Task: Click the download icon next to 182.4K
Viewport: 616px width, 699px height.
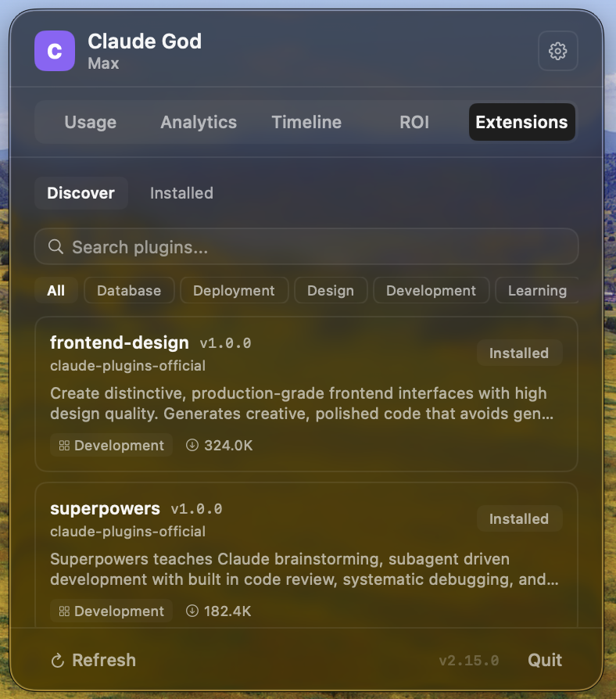Action: point(192,611)
